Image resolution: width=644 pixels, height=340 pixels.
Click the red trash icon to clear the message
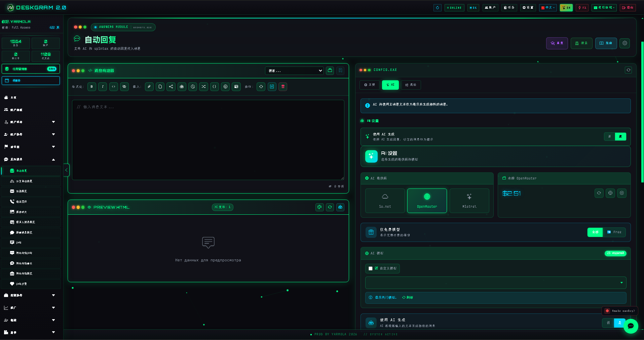pos(283,87)
